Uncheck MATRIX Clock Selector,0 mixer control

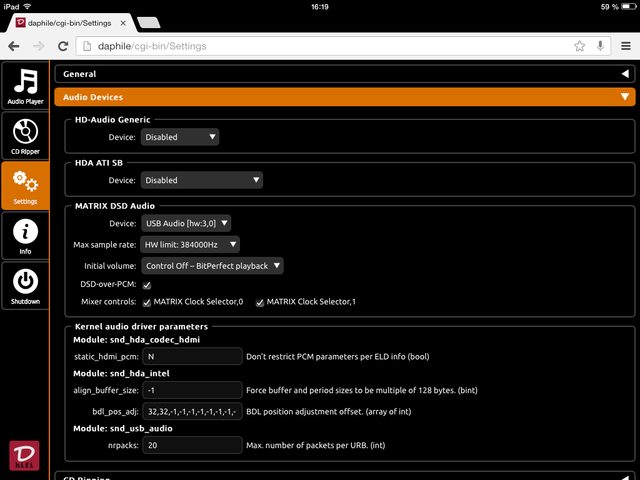click(x=147, y=302)
